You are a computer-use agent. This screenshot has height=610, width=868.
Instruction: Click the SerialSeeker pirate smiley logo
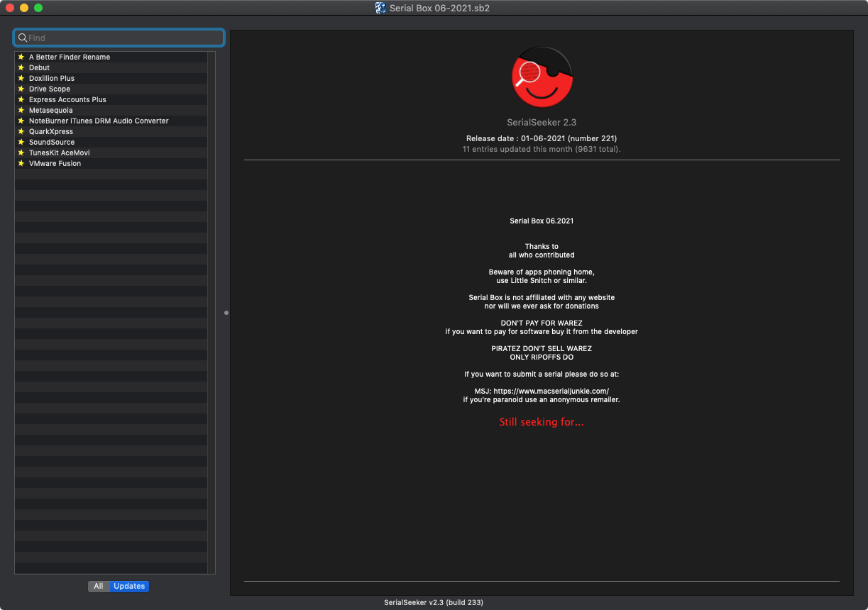tap(542, 77)
